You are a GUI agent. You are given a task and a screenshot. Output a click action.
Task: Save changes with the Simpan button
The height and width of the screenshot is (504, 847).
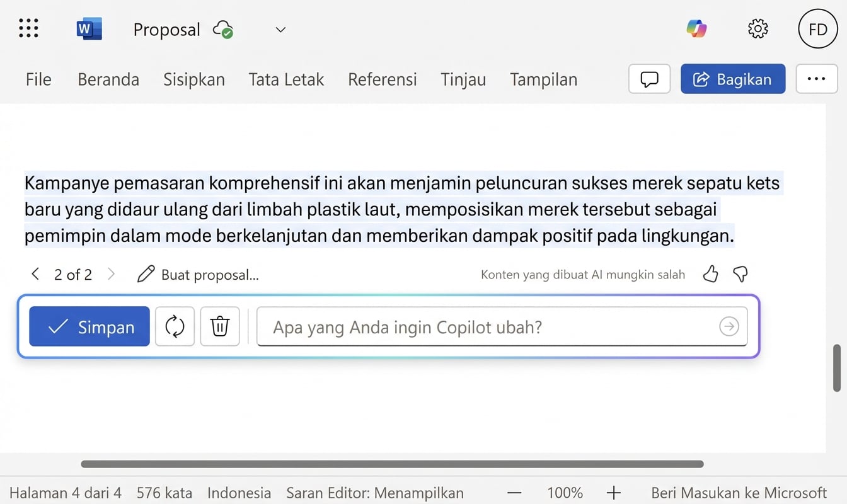pos(89,326)
